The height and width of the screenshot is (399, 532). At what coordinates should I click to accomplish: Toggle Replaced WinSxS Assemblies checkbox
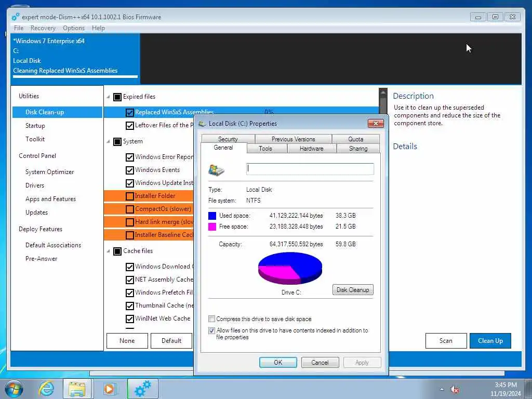coord(129,112)
